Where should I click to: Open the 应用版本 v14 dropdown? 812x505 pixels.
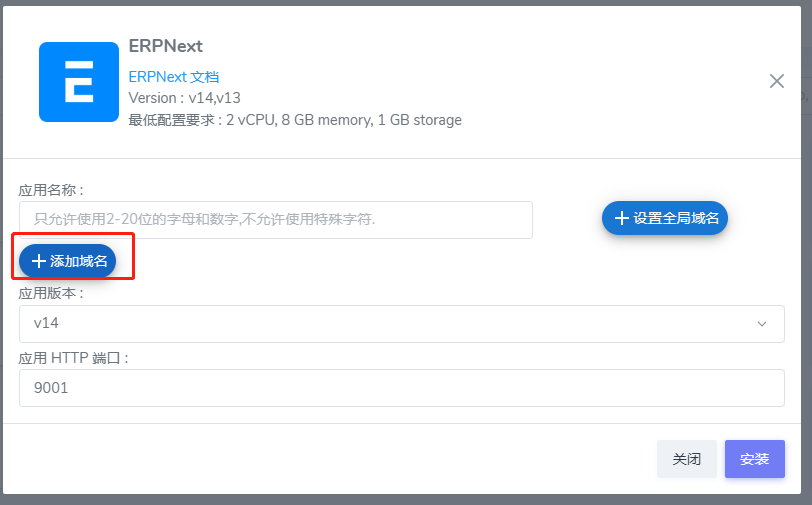pos(401,324)
